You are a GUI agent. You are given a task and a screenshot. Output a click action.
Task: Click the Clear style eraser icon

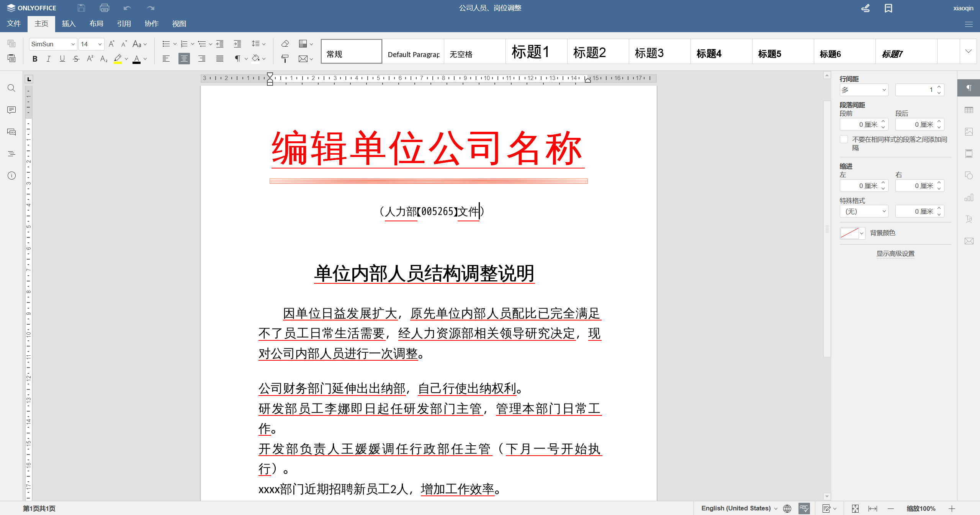pos(285,44)
